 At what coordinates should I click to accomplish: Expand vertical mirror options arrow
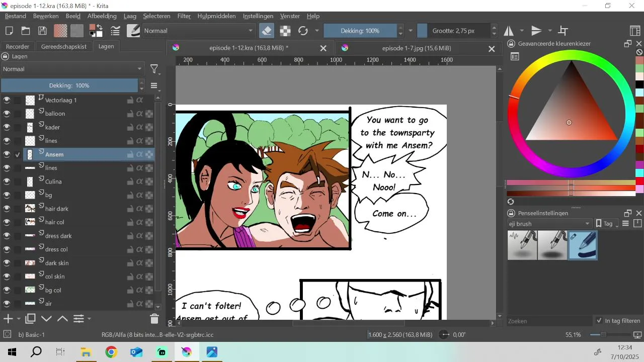click(550, 31)
